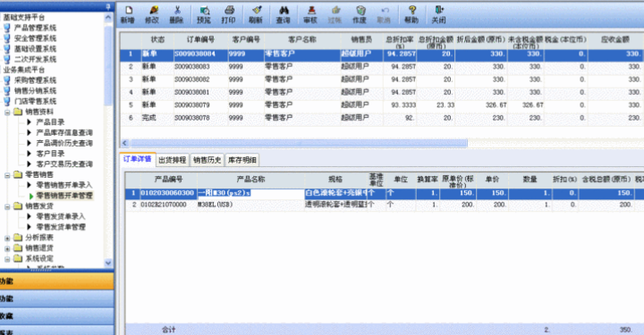Open 产品调价历史查询 tree item
This screenshot has height=335, width=644.
coord(64,143)
